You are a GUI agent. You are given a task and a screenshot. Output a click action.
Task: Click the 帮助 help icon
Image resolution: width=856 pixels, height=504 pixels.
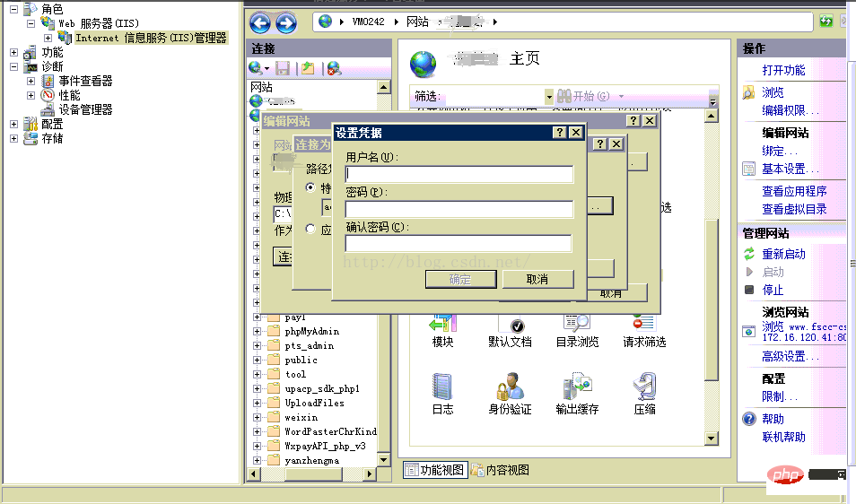pos(749,419)
